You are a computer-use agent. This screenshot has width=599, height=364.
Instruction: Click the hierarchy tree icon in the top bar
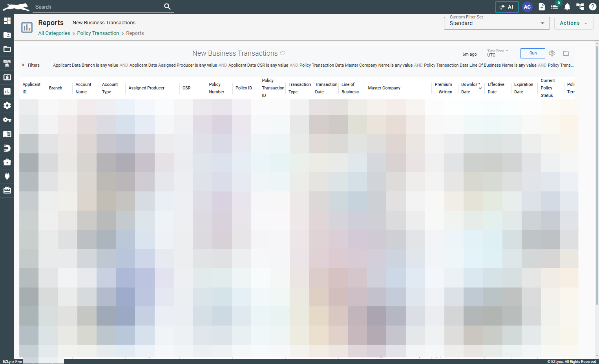point(580,7)
